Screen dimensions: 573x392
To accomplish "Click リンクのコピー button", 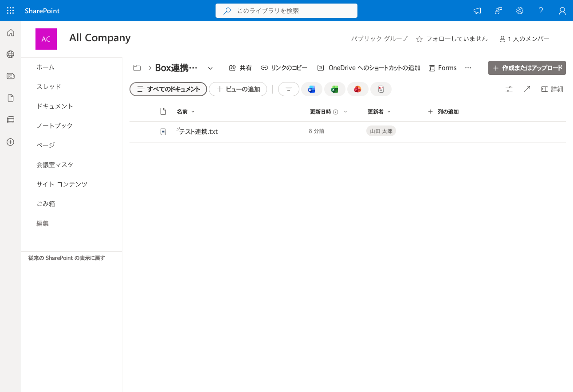I will pos(284,68).
